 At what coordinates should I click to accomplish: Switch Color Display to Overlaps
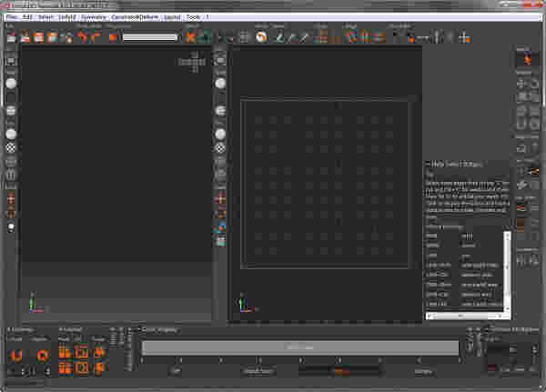tap(423, 371)
